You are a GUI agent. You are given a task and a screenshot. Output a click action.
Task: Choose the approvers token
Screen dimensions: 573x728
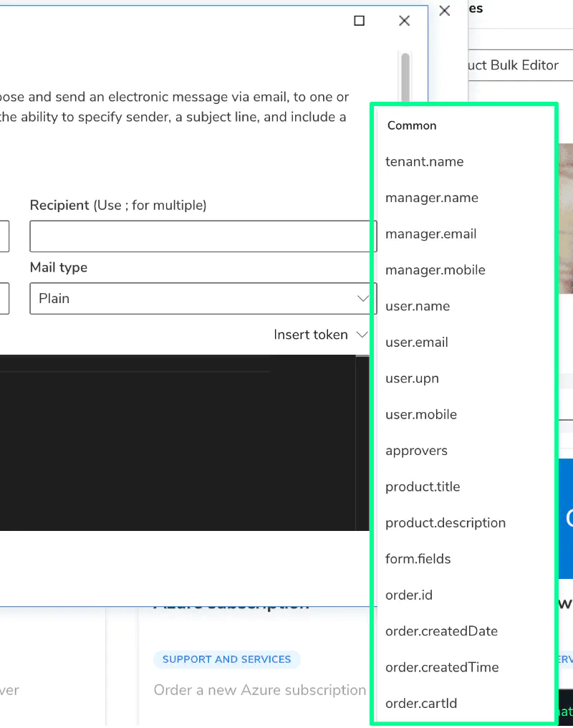coord(416,451)
